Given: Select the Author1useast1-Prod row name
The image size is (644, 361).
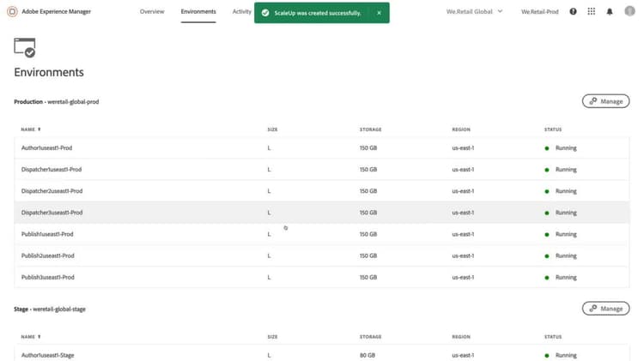Looking at the screenshot, I should pyautogui.click(x=47, y=148).
